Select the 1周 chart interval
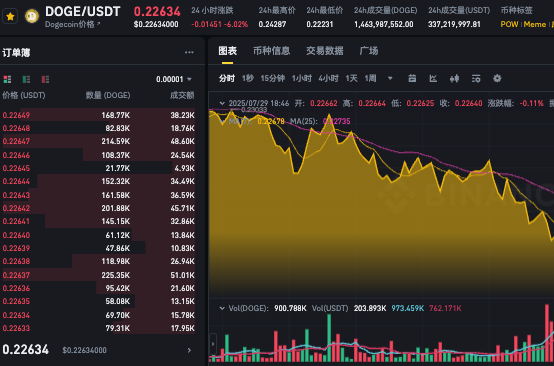Screen dimensions: 554x366 click(370, 78)
